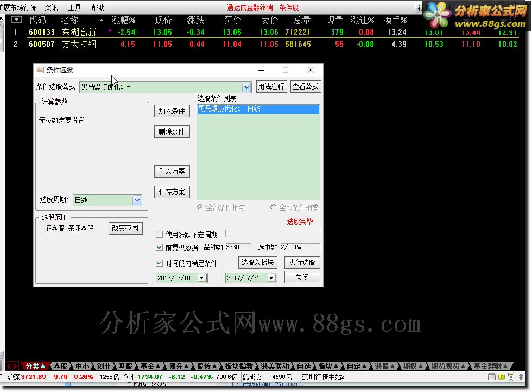Screen dimensions: 532x392
Task: Click the 引入方案 button
Action: (172, 172)
